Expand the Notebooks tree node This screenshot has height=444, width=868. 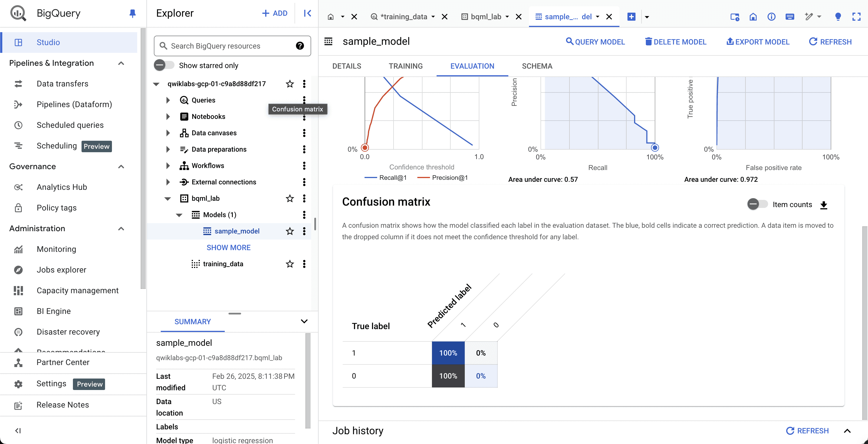coord(168,116)
